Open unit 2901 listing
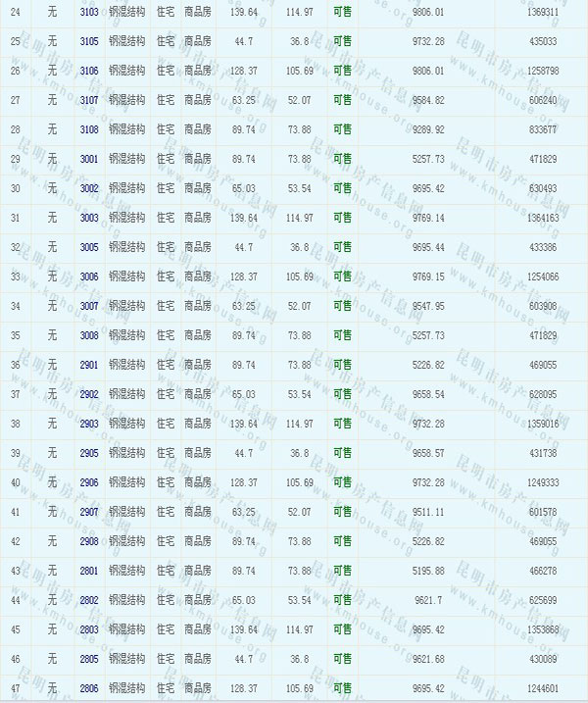This screenshot has width=588, height=703. (88, 365)
